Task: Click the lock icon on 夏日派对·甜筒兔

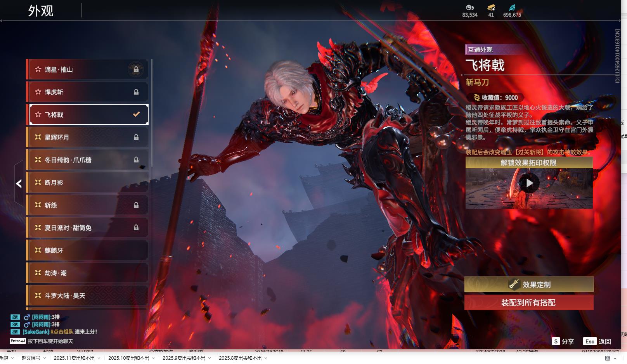Action: (136, 228)
